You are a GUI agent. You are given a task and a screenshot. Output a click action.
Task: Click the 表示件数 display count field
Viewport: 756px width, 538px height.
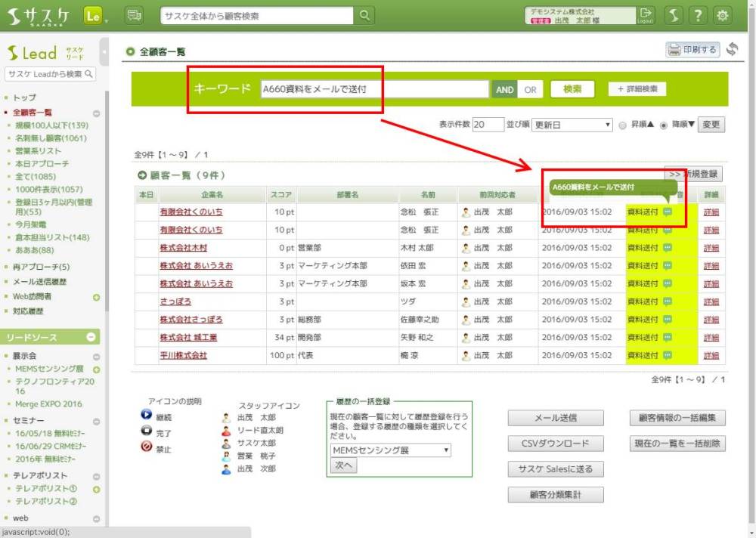point(488,125)
